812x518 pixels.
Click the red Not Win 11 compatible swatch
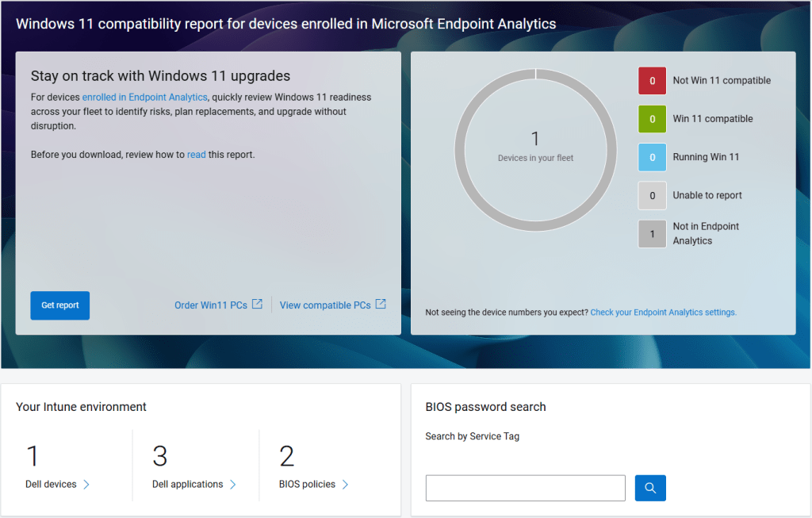pos(652,81)
